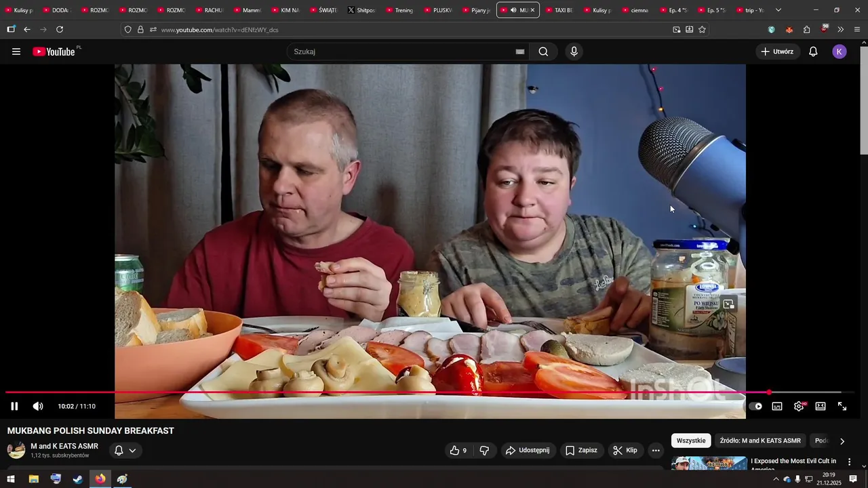868x488 pixels.
Task: Save the video with Zapisz
Action: [x=581, y=450]
